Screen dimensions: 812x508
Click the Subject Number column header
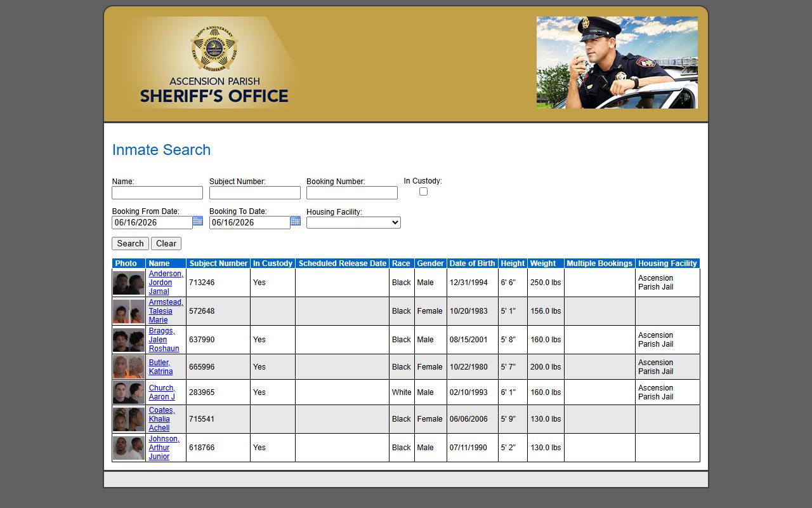pos(218,263)
